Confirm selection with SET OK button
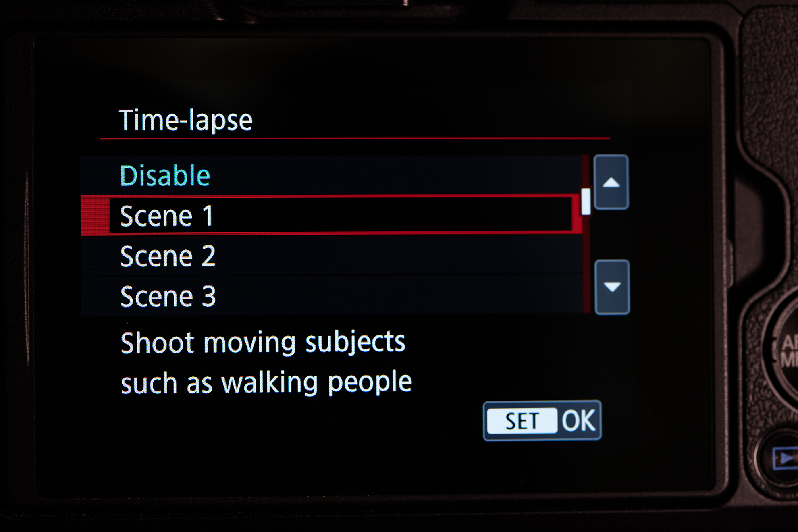This screenshot has width=798, height=532. tap(542, 421)
